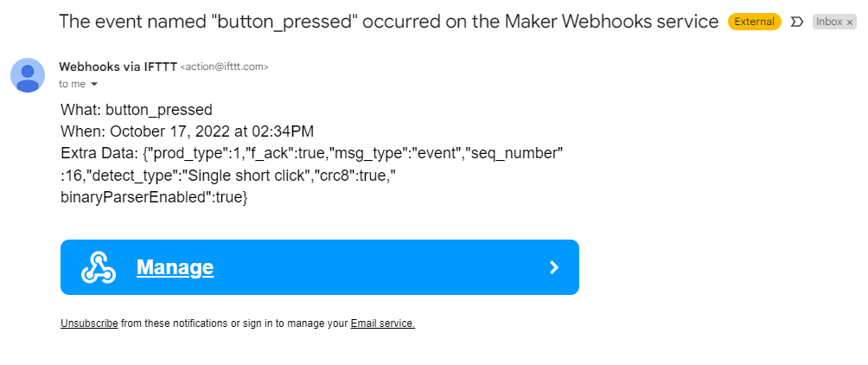Click the email subject line

tap(388, 22)
